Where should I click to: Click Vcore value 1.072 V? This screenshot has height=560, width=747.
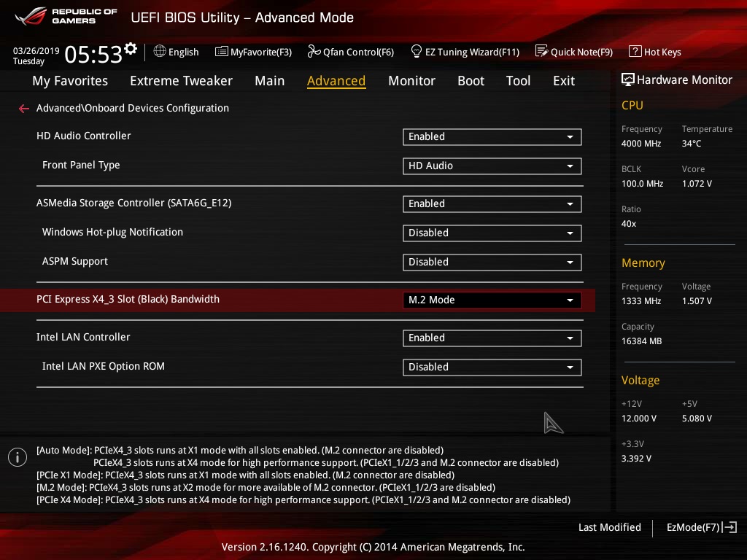tap(697, 183)
